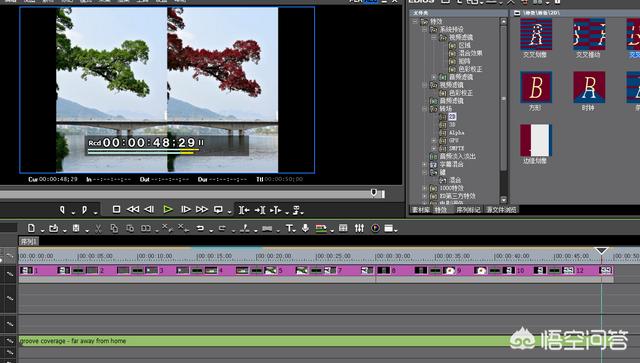Click the microphone voice-over icon

[305, 228]
